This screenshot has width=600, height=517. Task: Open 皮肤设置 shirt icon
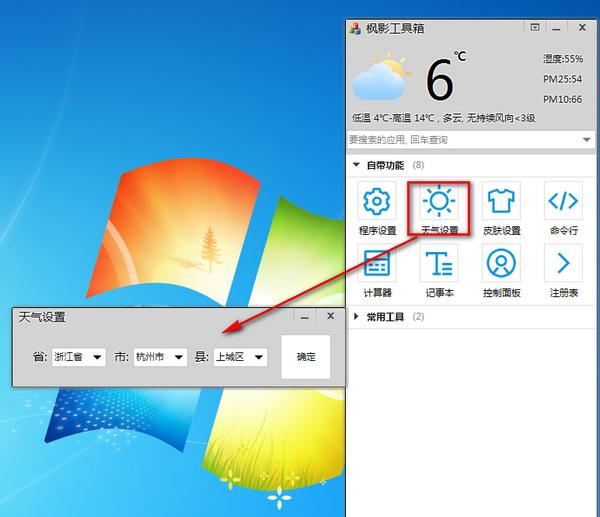tap(501, 200)
